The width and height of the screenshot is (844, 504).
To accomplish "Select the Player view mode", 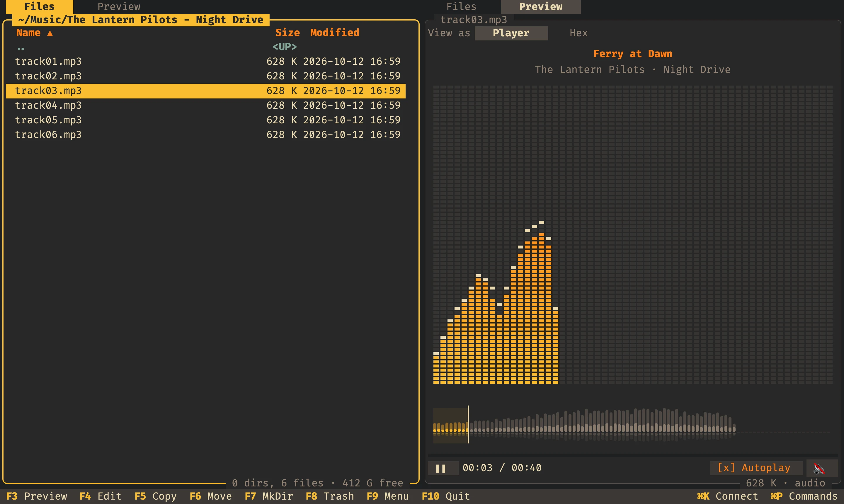I will pos(511,33).
